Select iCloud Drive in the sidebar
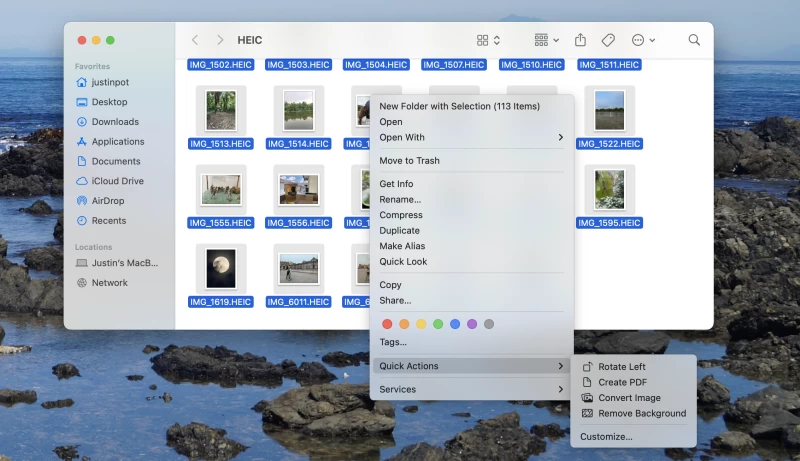Screen dimensions: 800x461 pyautogui.click(x=117, y=181)
